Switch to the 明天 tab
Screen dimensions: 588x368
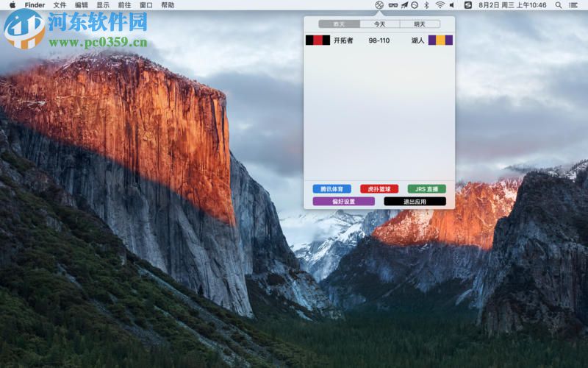coord(420,24)
